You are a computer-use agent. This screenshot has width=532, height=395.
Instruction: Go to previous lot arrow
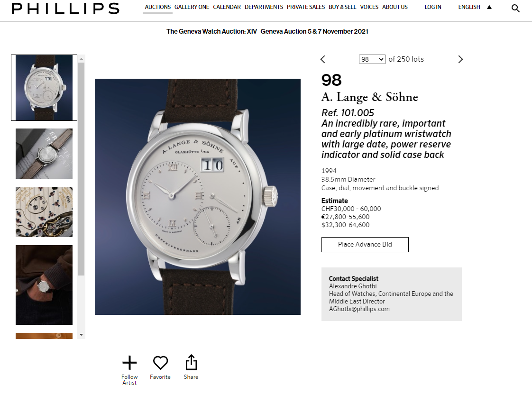click(x=323, y=59)
